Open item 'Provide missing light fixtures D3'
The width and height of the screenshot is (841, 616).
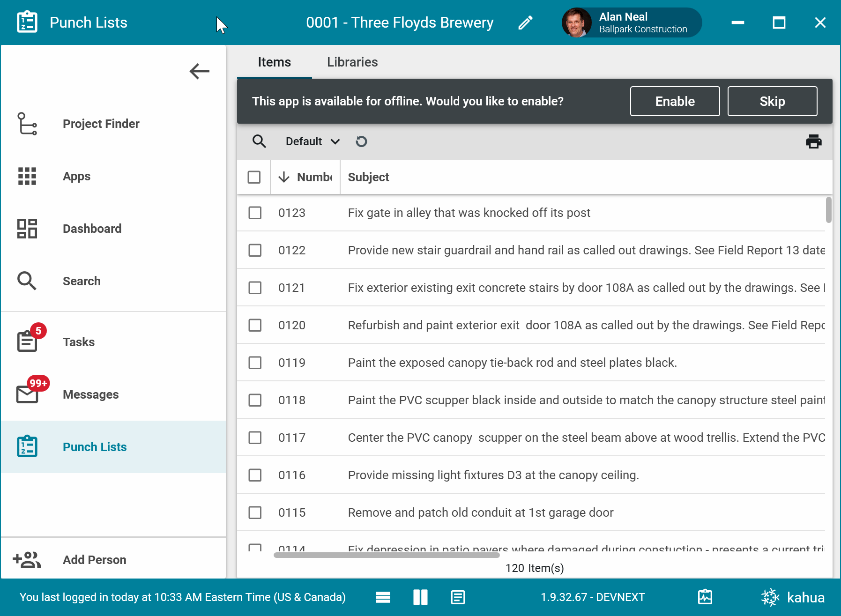point(493,475)
